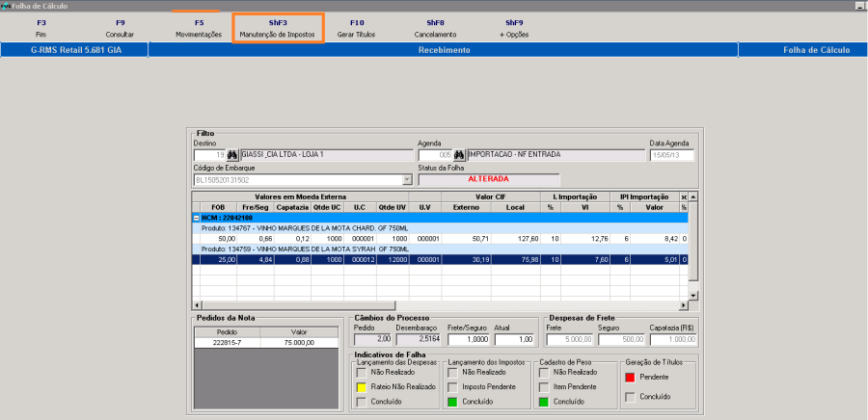This screenshot has width=868, height=420.
Task: Click IPI valor 8,42 cell
Action: click(656, 239)
